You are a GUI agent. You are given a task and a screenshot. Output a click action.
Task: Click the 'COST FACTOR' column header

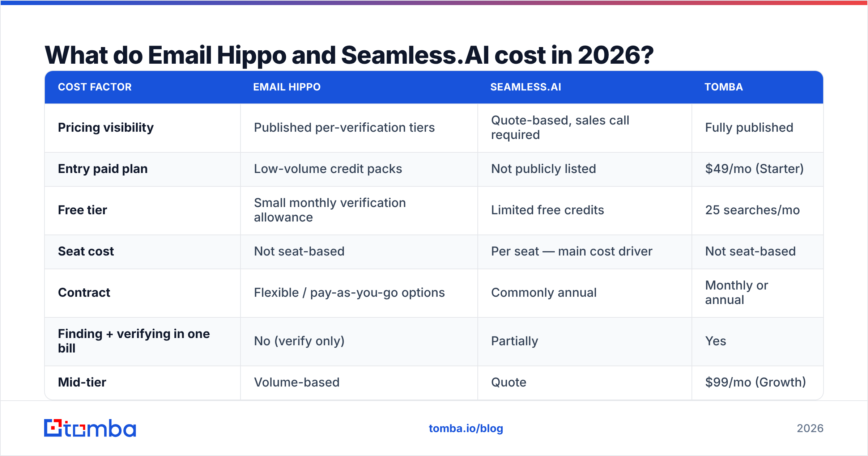95,87
